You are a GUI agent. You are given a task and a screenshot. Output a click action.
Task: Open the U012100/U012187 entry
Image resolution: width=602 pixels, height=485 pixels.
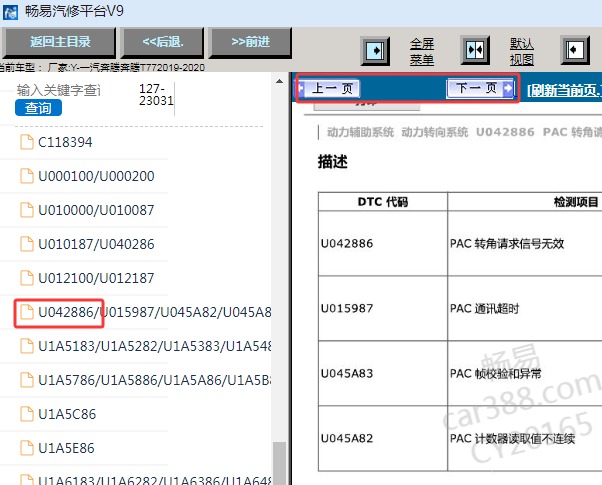pyautogui.click(x=96, y=278)
